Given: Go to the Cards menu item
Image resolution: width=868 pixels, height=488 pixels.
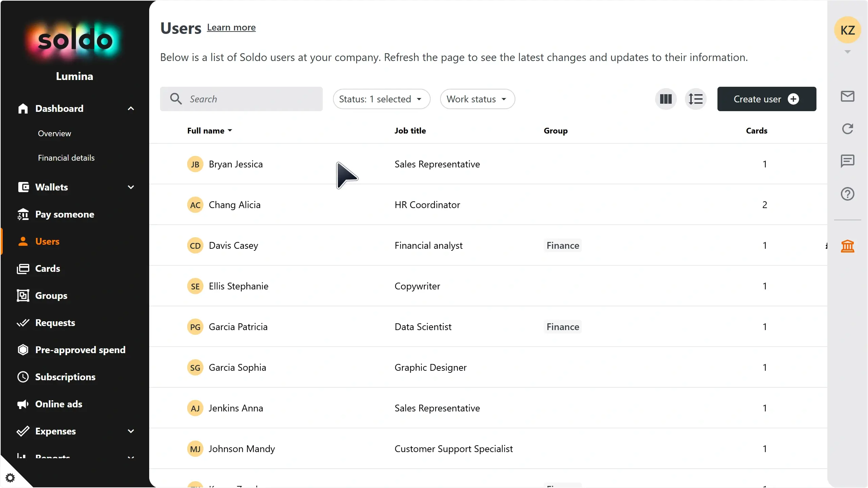Looking at the screenshot, I should [47, 268].
